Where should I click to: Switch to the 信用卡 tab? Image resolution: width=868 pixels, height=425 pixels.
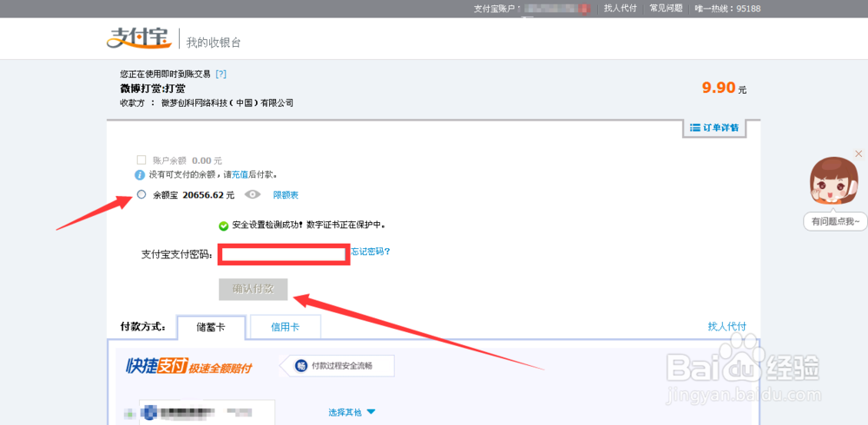(x=285, y=327)
